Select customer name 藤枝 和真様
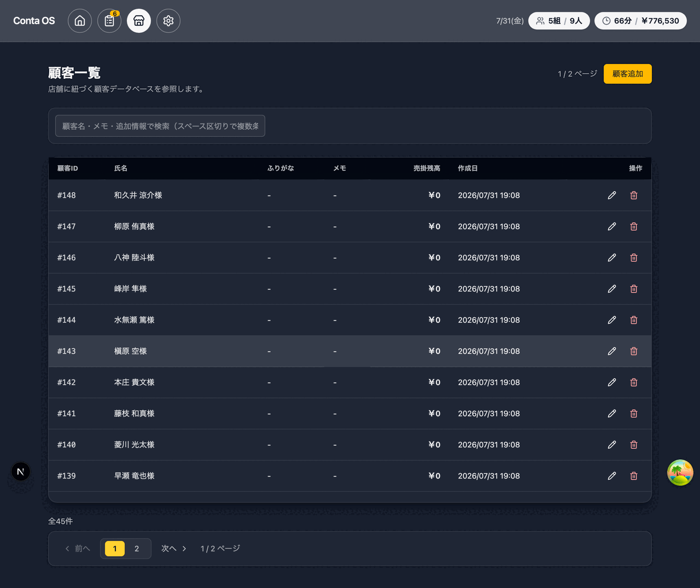This screenshot has width=700, height=588. [x=135, y=414]
